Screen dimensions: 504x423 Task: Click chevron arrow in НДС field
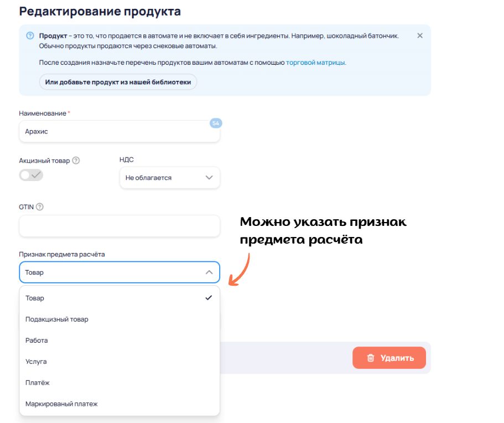(209, 178)
